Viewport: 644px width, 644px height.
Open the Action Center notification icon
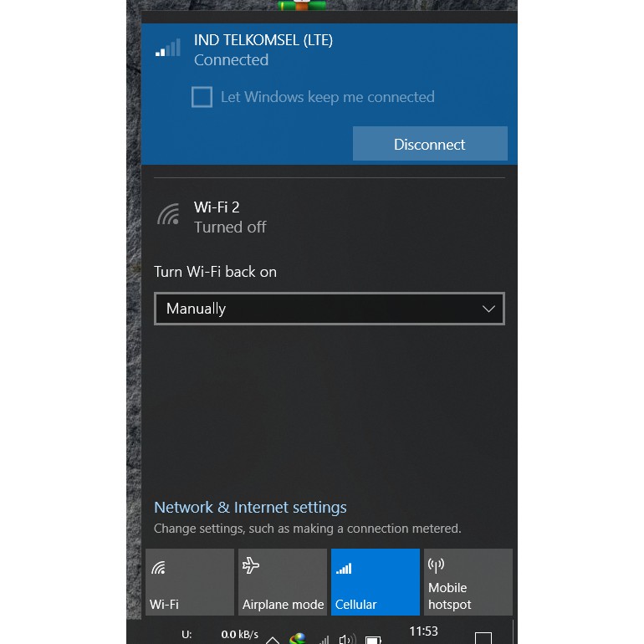(483, 638)
